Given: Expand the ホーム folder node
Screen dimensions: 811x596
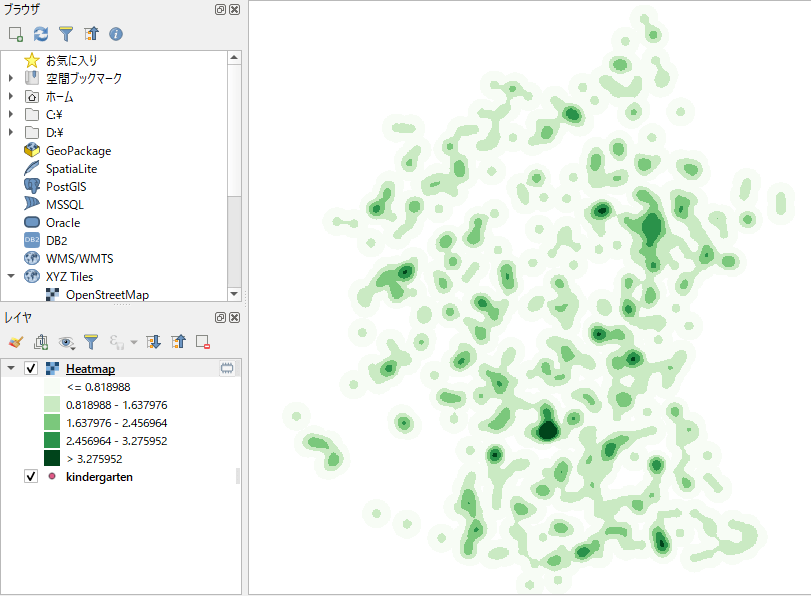Looking at the screenshot, I should pos(11,96).
